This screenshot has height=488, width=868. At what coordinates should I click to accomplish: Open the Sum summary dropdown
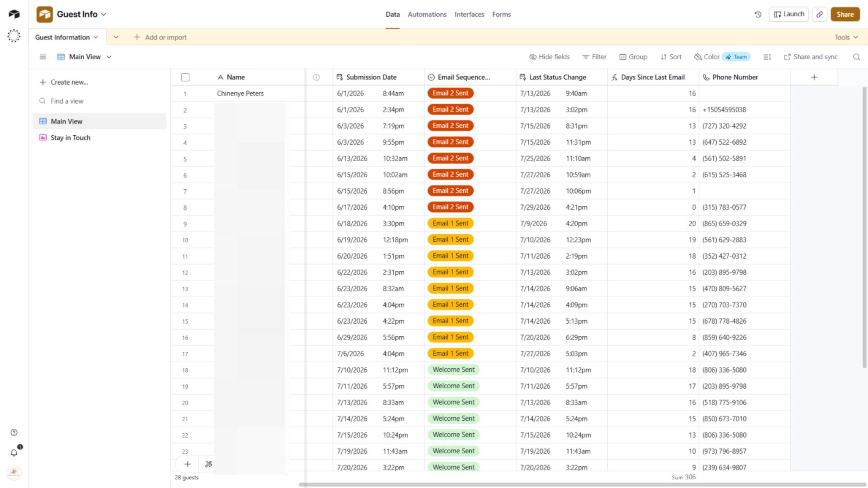coord(684,478)
